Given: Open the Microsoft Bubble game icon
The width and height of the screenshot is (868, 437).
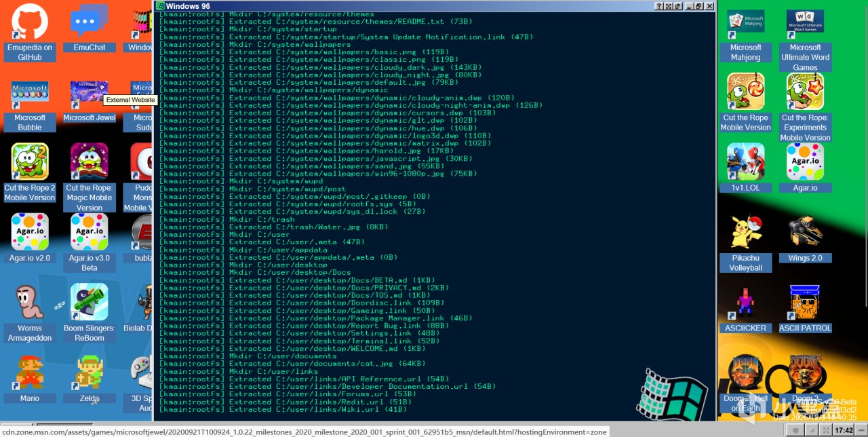Looking at the screenshot, I should (x=29, y=107).
